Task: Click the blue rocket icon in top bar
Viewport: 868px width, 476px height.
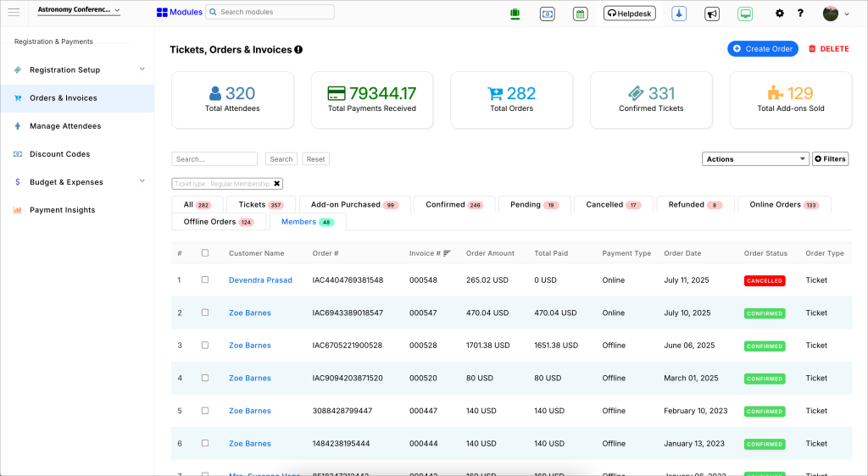Action: tap(679, 14)
